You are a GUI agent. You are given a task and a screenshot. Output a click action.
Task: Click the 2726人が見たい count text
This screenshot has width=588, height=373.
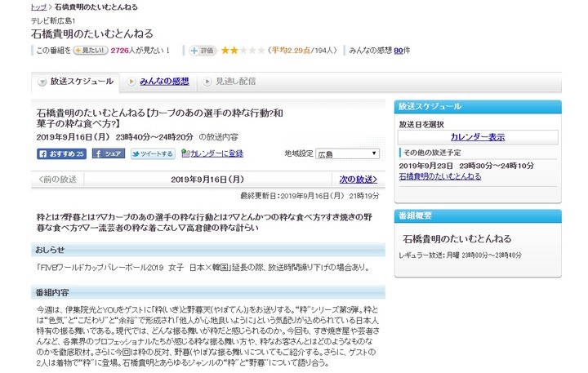[140, 51]
